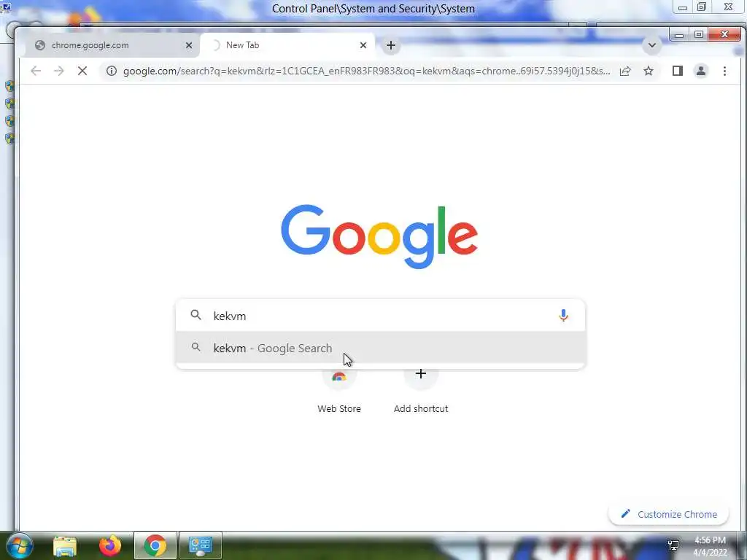Go forward using the forward arrow
Image resolution: width=747 pixels, height=560 pixels.
[x=58, y=71]
